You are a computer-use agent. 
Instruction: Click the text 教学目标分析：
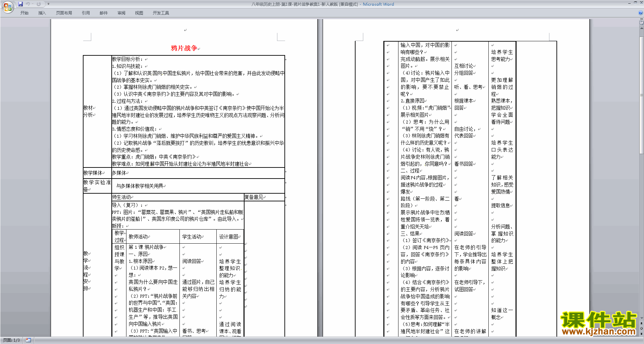[128, 59]
